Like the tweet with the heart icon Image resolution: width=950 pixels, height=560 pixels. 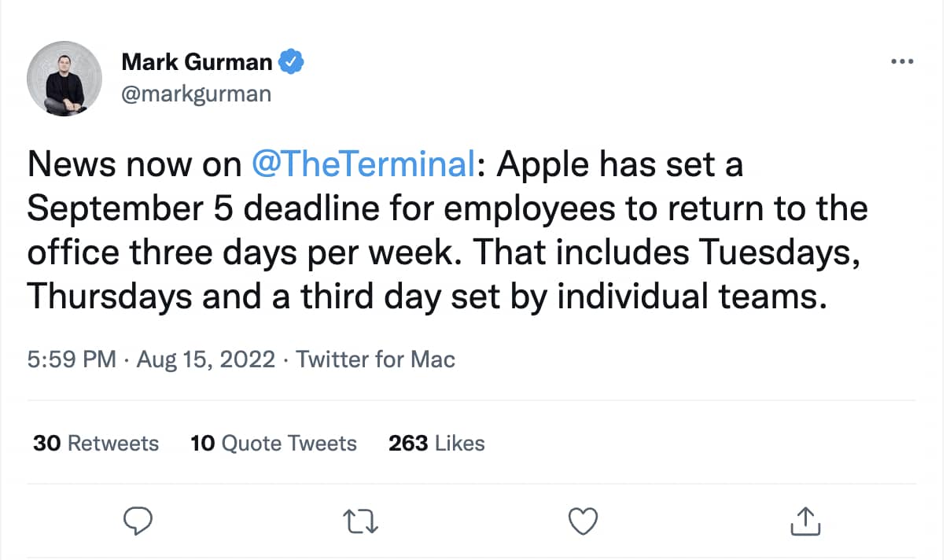[583, 521]
